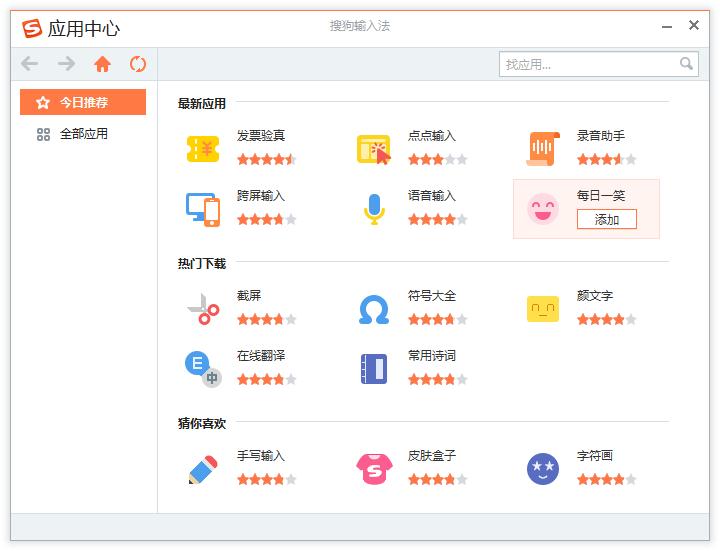Screen dimensions: 720x551
Task: Open the 录音助手 recording icon
Action: tap(543, 149)
